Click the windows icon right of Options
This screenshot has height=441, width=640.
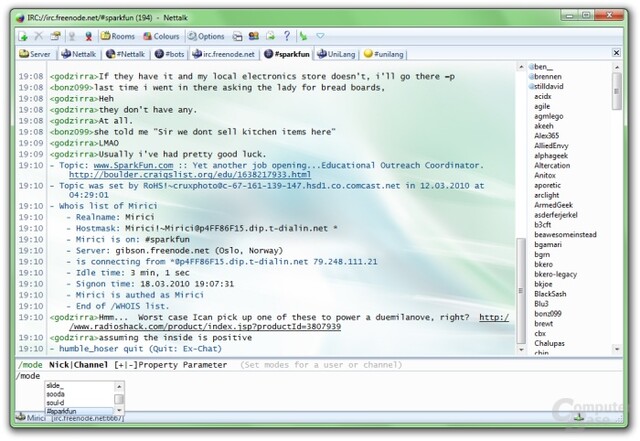click(x=238, y=37)
